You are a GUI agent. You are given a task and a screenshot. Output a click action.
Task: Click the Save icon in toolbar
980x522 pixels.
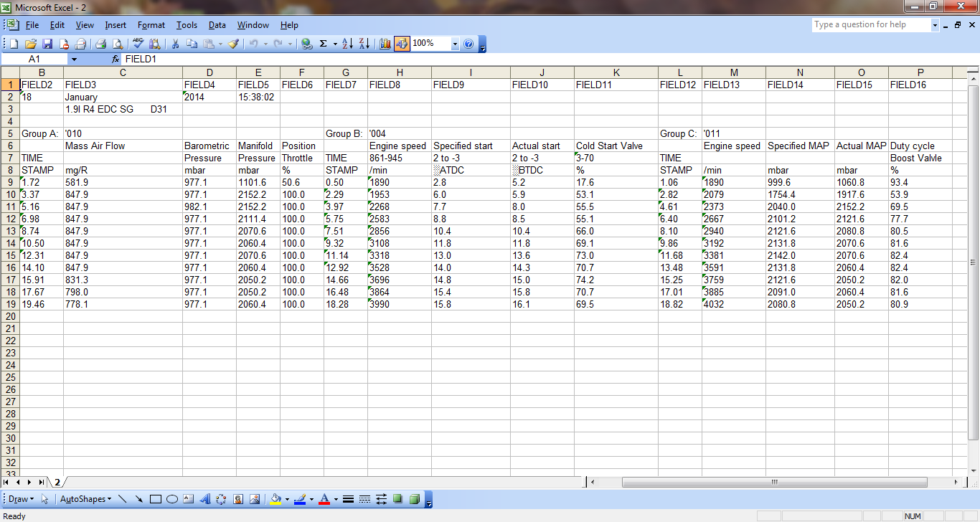tap(47, 44)
